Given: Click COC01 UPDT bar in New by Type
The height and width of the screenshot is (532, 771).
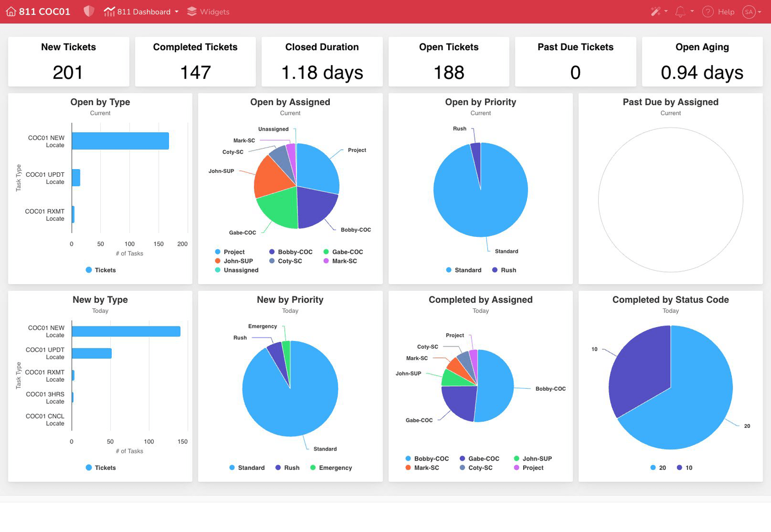Looking at the screenshot, I should click(x=92, y=354).
